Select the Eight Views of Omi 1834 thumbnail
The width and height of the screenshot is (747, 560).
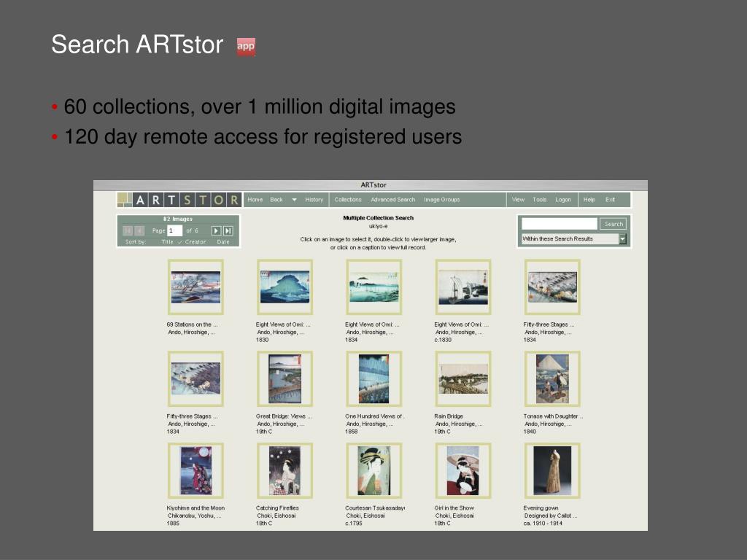(x=374, y=287)
